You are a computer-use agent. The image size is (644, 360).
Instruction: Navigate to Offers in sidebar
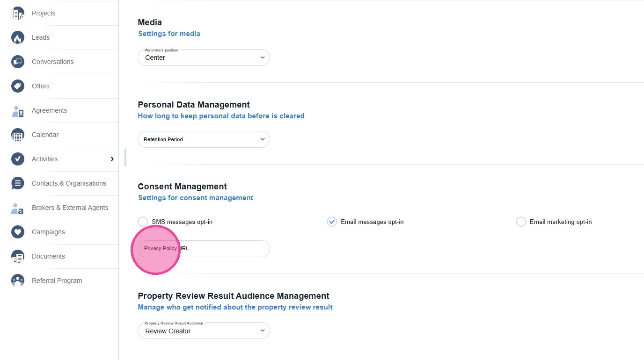tap(41, 86)
